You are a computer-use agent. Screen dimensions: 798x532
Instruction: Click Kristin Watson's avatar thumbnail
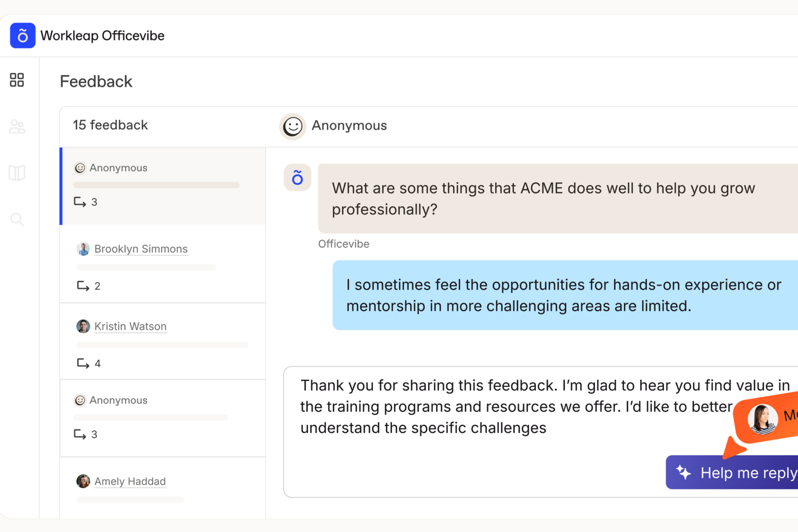[x=83, y=326]
